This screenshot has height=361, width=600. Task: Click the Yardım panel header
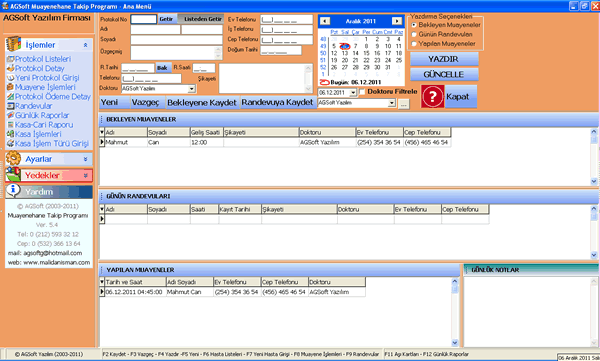pos(49,191)
